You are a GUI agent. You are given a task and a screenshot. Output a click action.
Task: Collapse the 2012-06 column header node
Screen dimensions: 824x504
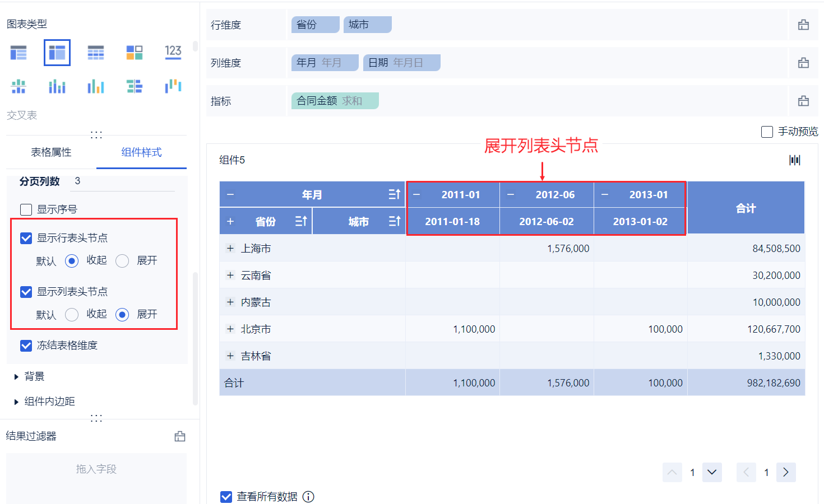(x=511, y=194)
